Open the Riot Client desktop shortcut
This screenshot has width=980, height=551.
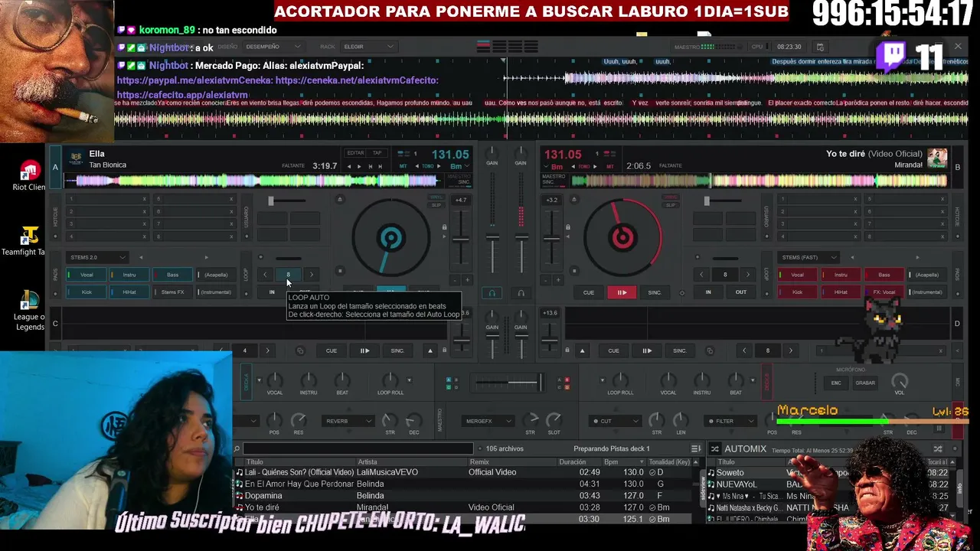click(x=29, y=176)
